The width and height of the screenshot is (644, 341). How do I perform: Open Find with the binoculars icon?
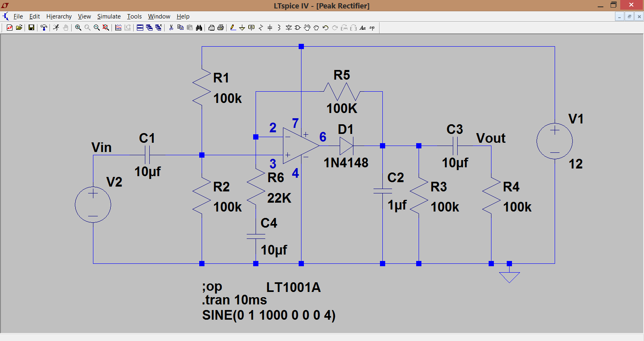pos(199,28)
